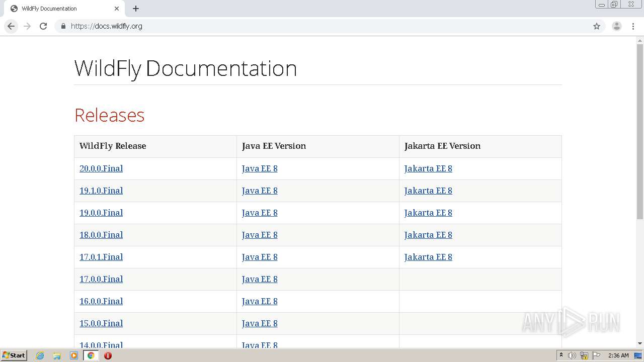Click the Releases heading

pos(109,115)
